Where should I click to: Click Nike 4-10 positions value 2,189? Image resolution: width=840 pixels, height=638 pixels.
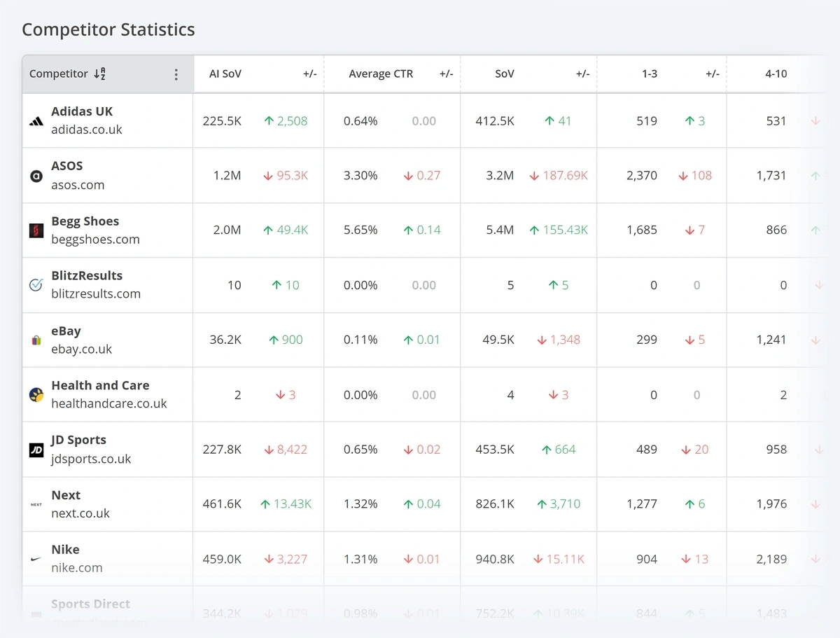[771, 559]
